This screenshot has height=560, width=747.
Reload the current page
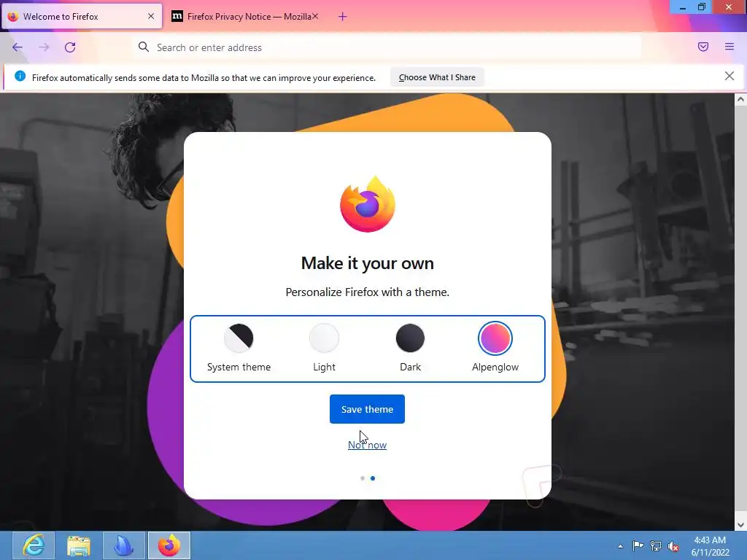[70, 47]
